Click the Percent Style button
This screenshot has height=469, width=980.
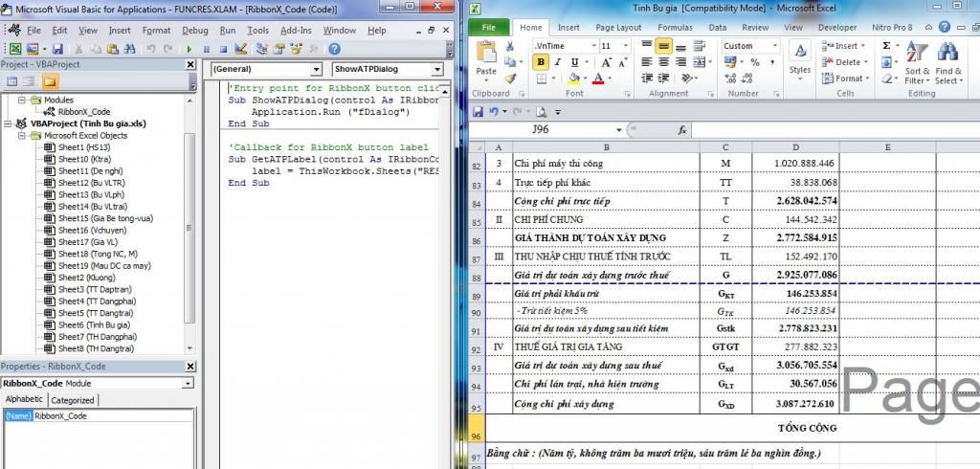tap(755, 63)
